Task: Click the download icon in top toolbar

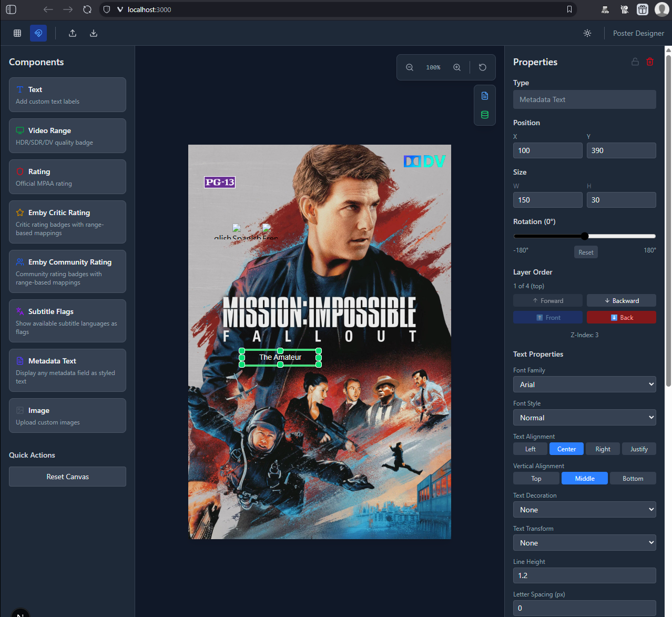Action: pos(94,33)
